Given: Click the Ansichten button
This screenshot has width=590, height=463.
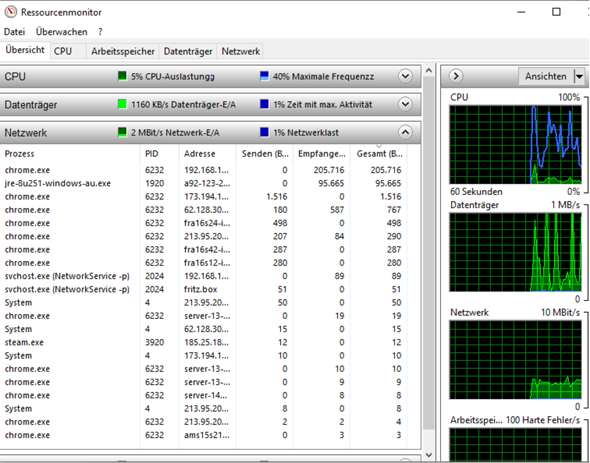Looking at the screenshot, I should [546, 76].
